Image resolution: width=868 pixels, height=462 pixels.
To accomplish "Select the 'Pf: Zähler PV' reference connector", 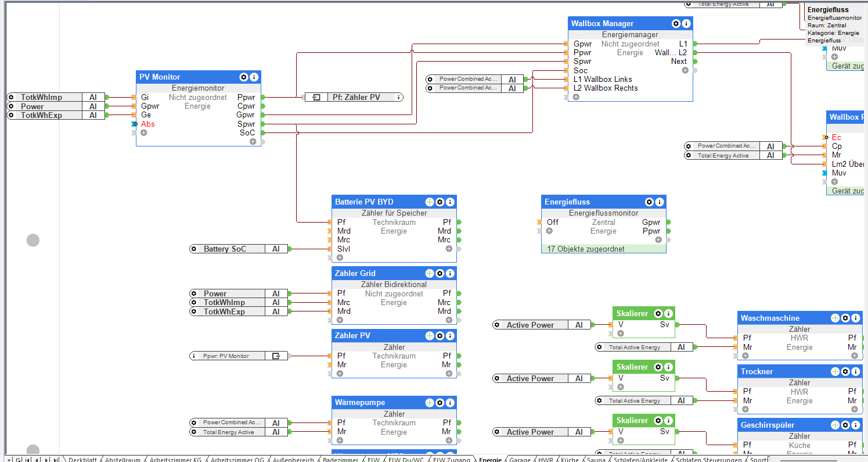I will tap(354, 97).
